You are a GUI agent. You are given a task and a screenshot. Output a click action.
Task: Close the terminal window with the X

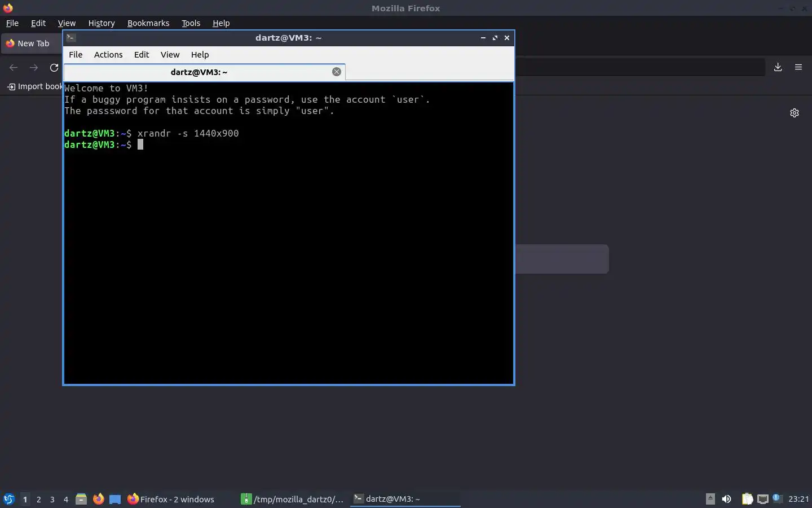[507, 38]
